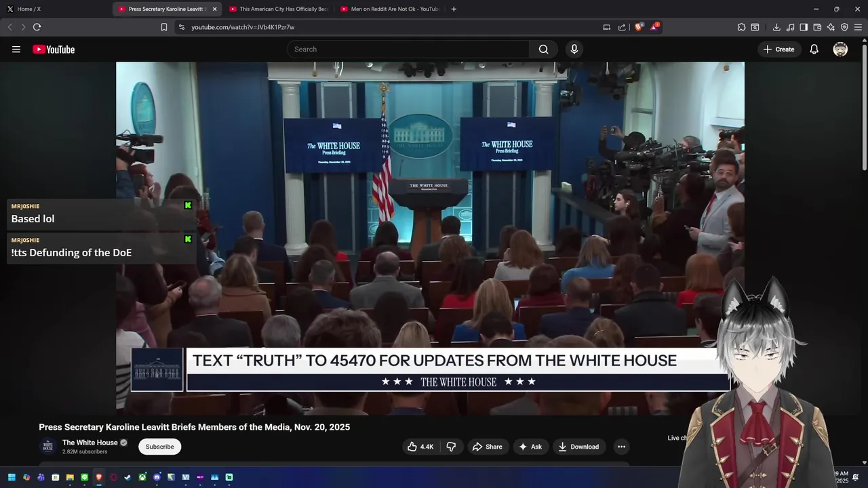Toggle the browser sidebar panel icon
This screenshot has height=488, width=868.
click(804, 27)
